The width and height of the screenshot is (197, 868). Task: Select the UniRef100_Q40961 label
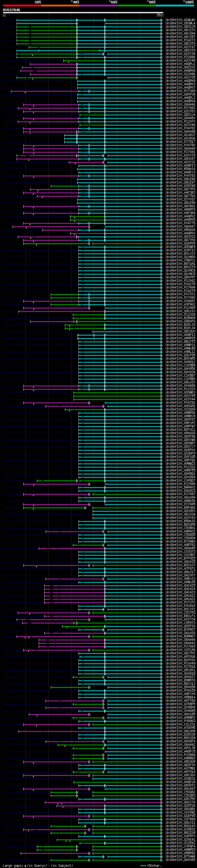pyautogui.click(x=180, y=206)
